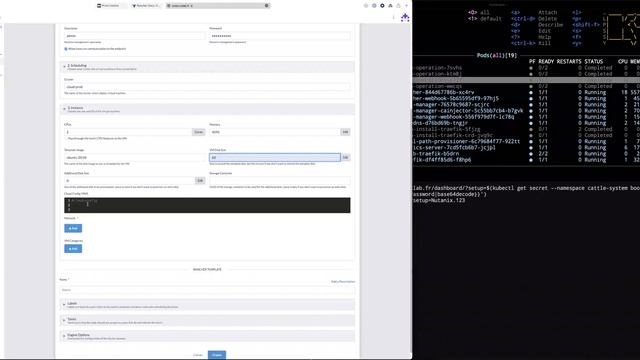Viewport: 640px width, 360px height.
Task: Click inside the Cloud Config YAML editor
Action: point(207,205)
